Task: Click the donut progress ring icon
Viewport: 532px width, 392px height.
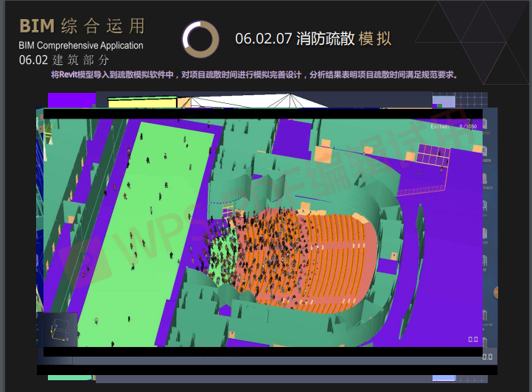Action: point(200,38)
